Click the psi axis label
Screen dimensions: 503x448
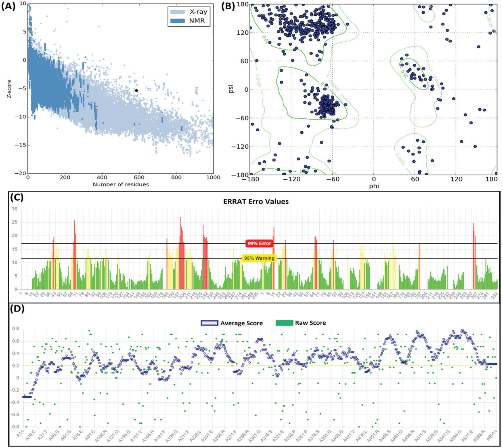tap(231, 88)
